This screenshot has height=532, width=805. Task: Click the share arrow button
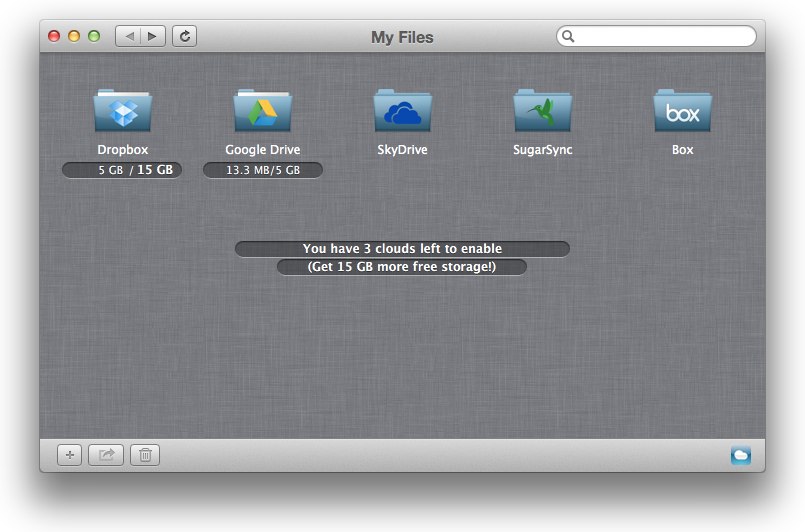tap(106, 455)
